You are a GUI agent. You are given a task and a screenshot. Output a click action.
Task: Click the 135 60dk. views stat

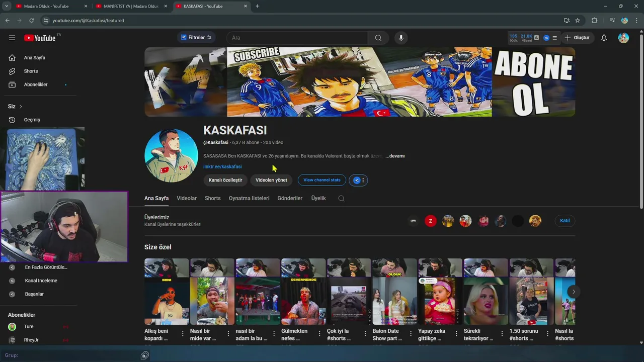pyautogui.click(x=513, y=38)
